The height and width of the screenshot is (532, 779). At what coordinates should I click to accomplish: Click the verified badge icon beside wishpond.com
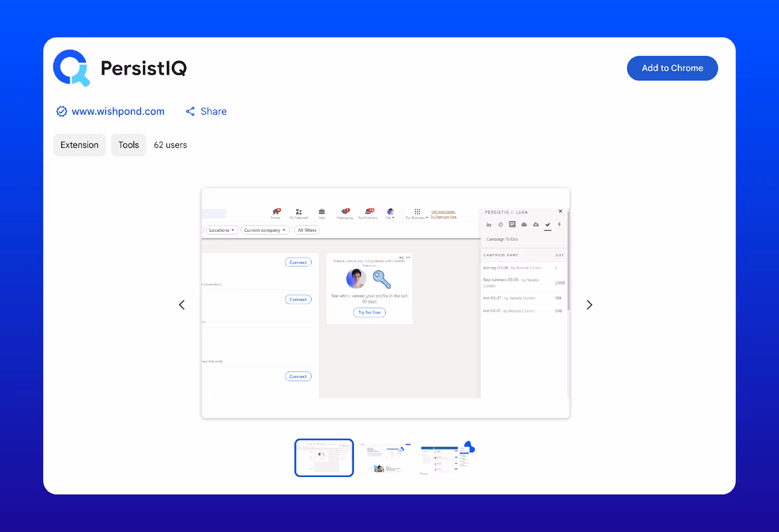click(x=62, y=111)
